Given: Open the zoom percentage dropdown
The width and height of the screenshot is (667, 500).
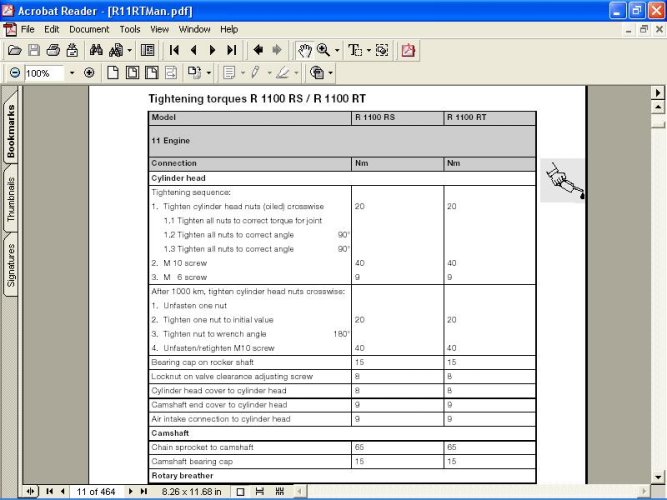Looking at the screenshot, I should 71,73.
